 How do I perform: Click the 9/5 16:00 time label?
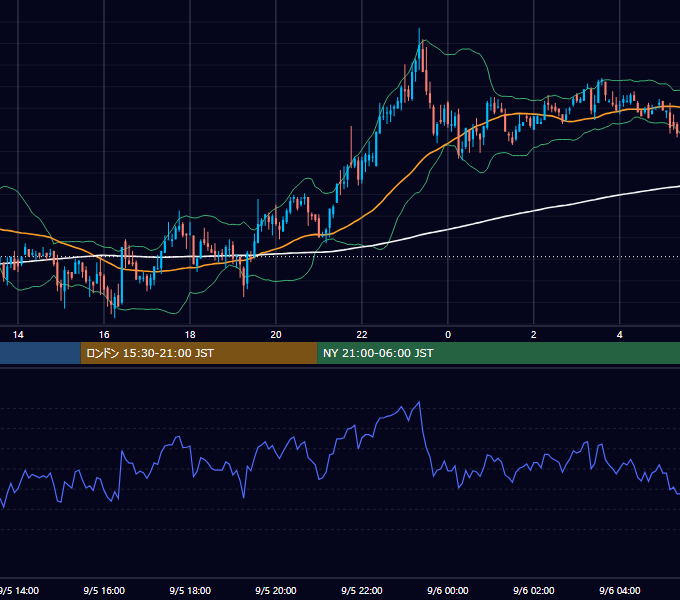[104, 590]
